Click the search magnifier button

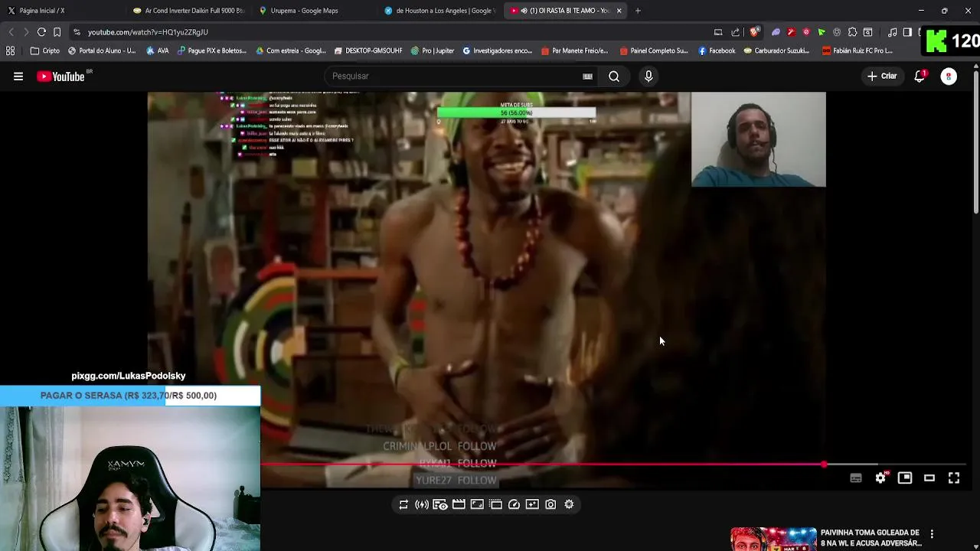coord(614,77)
